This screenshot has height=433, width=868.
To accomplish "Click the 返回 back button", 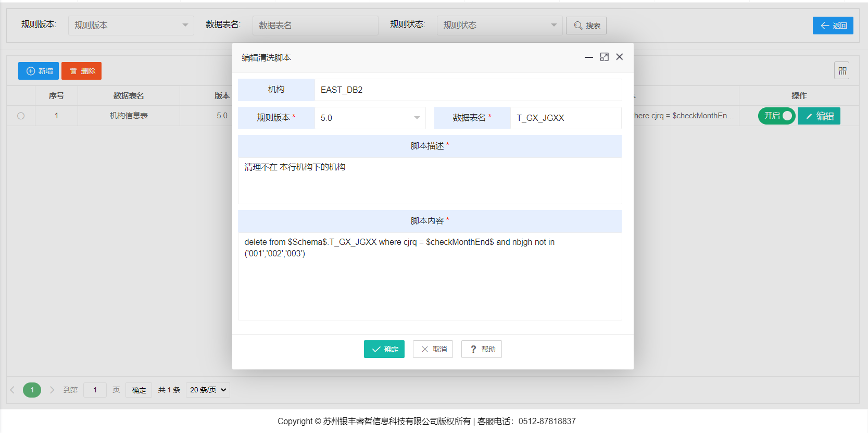I will click(833, 26).
